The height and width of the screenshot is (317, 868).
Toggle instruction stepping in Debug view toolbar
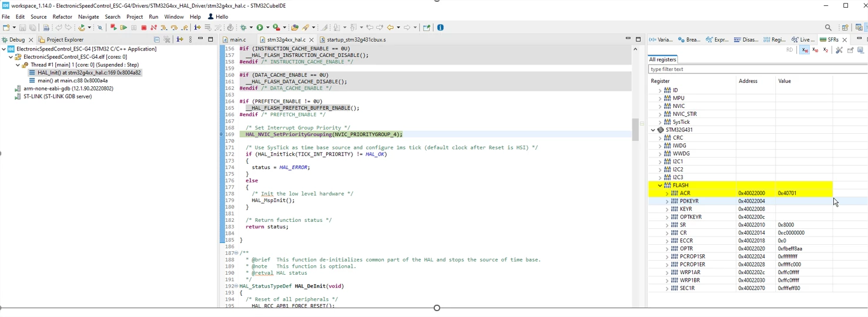click(x=180, y=39)
